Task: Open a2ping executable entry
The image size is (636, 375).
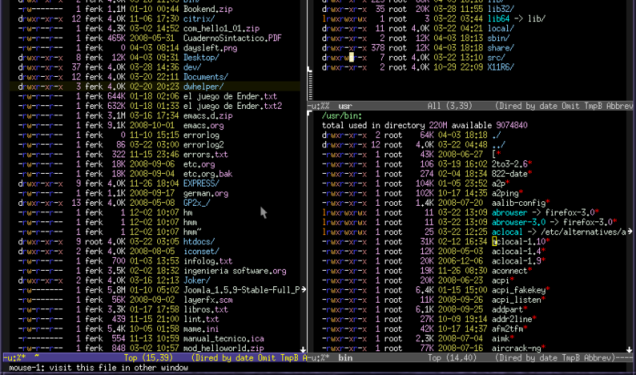Action: coord(505,193)
